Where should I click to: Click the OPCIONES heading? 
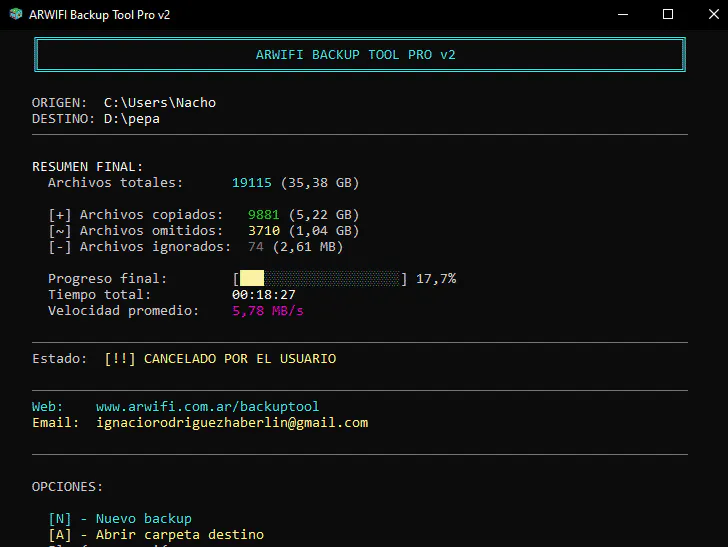[67, 487]
